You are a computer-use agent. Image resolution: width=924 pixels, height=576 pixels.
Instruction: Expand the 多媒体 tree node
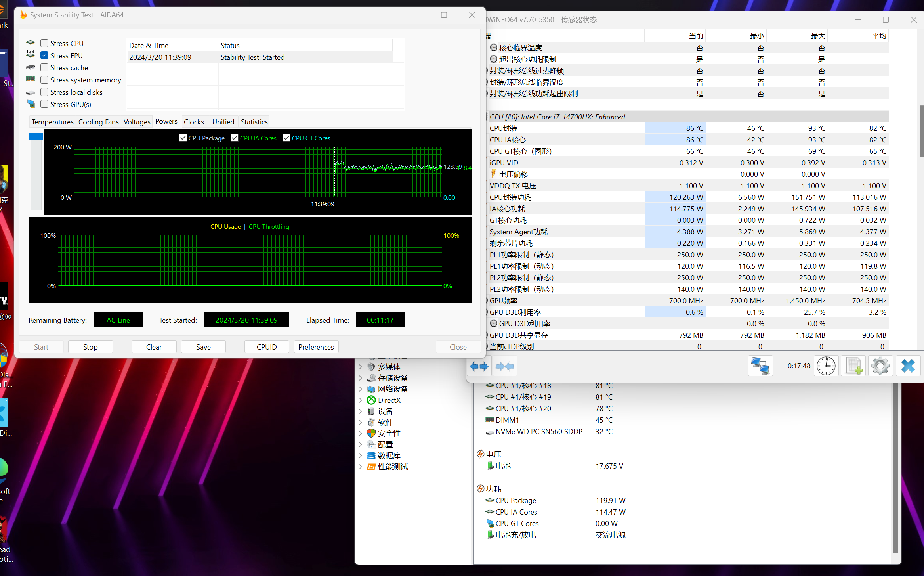coord(361,367)
